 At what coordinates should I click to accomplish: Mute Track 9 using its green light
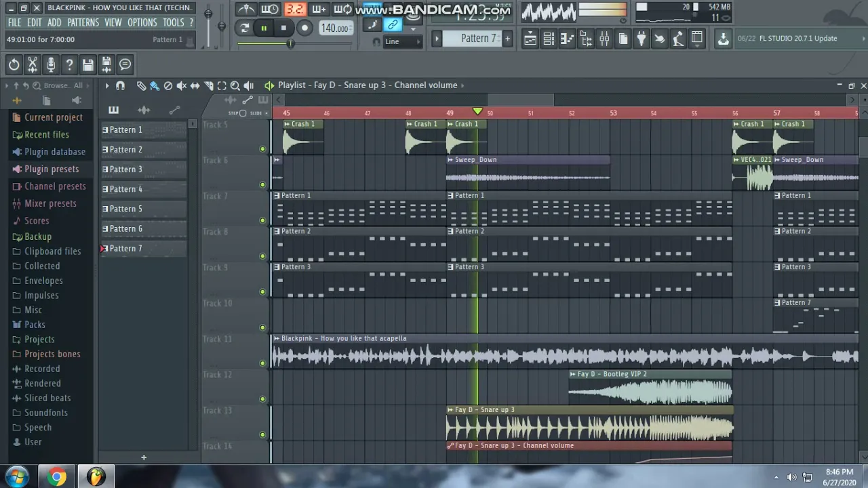262,292
